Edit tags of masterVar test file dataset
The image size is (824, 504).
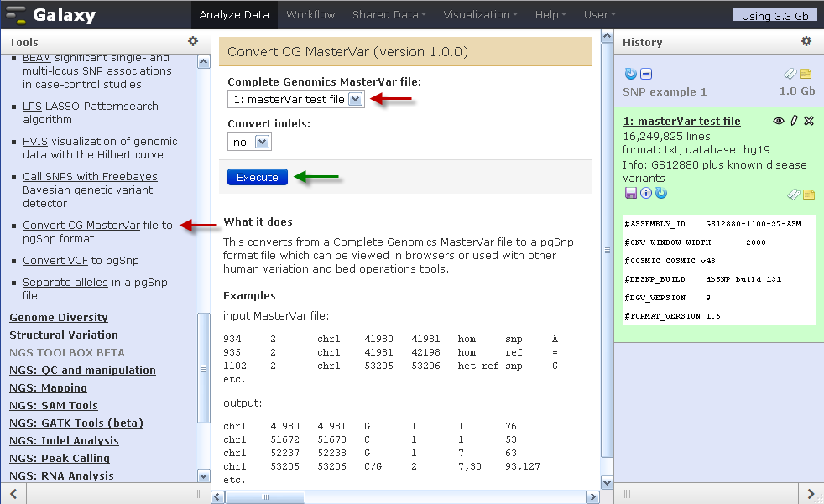coord(794,195)
